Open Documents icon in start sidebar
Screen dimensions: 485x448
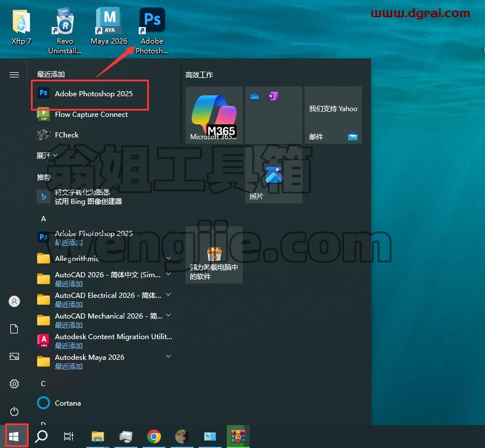(14, 329)
